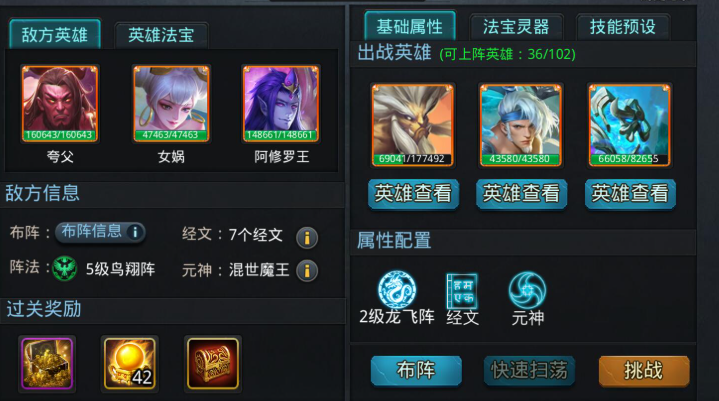Open the 经文 scripture book icon
This screenshot has height=401, width=719.
[x=462, y=291]
